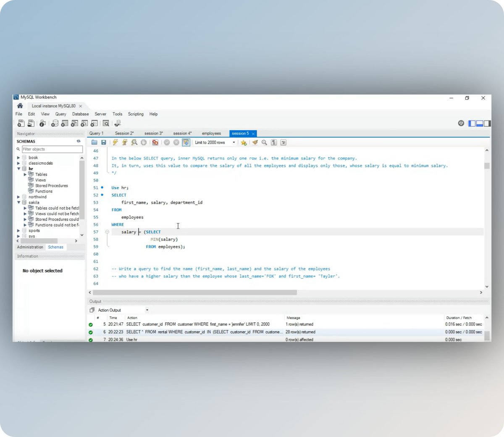
Task: Commit the transaction checkmark icon
Action: pos(167,142)
